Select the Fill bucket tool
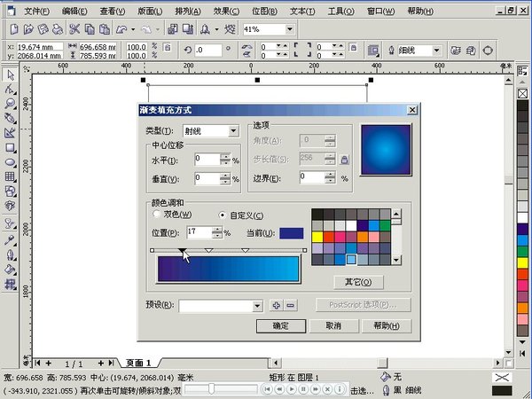532x399 pixels. 10,270
